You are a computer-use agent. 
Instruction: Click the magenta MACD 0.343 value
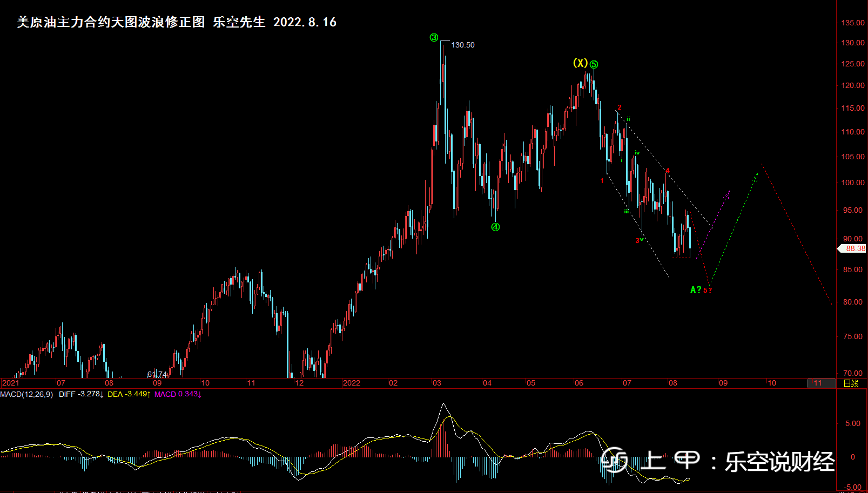pos(178,394)
